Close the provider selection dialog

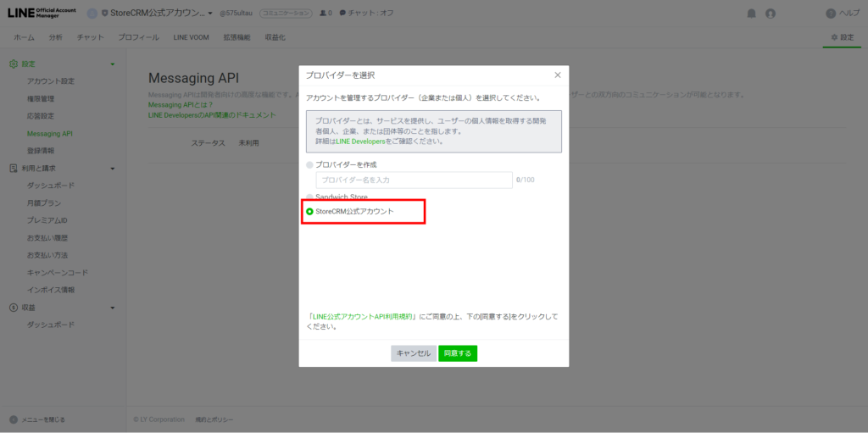[558, 75]
